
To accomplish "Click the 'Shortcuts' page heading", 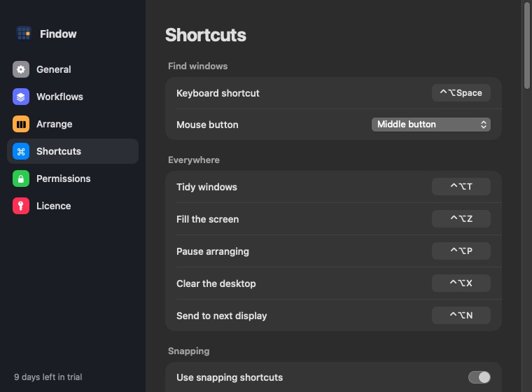I will point(206,35).
